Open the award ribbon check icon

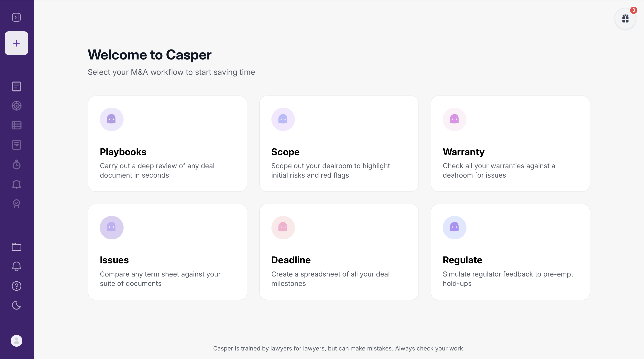coord(16,204)
